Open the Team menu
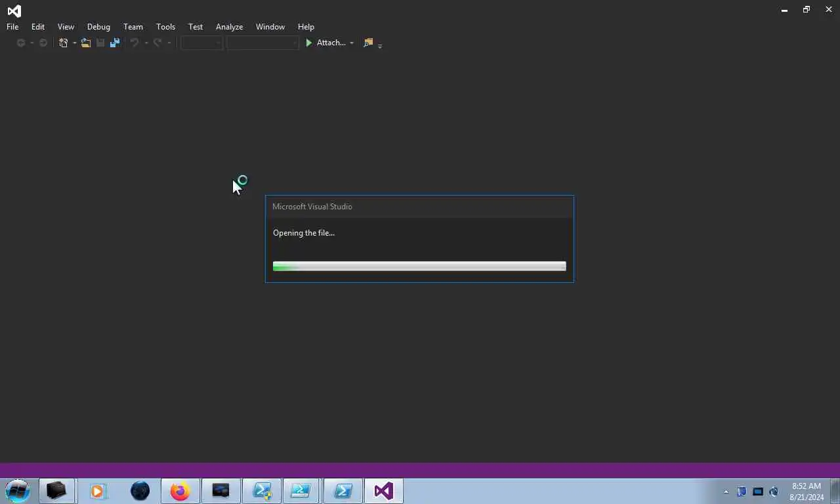Image resolution: width=840 pixels, height=504 pixels. click(133, 26)
